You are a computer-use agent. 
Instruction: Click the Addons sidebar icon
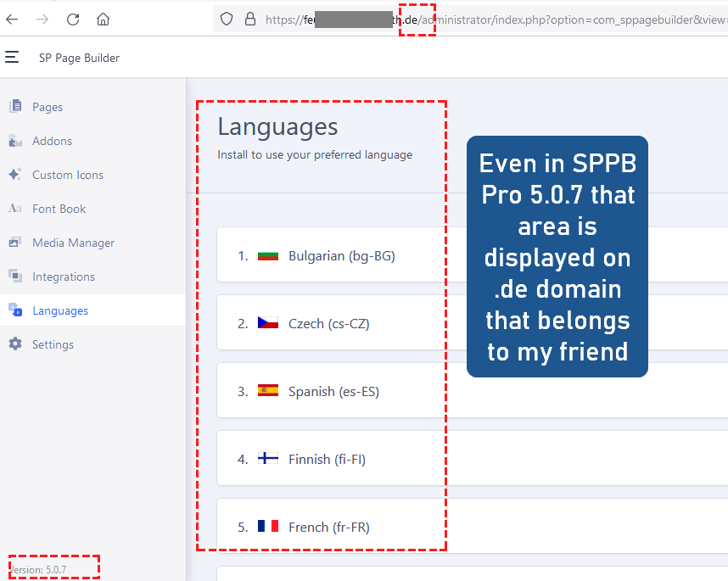point(15,141)
